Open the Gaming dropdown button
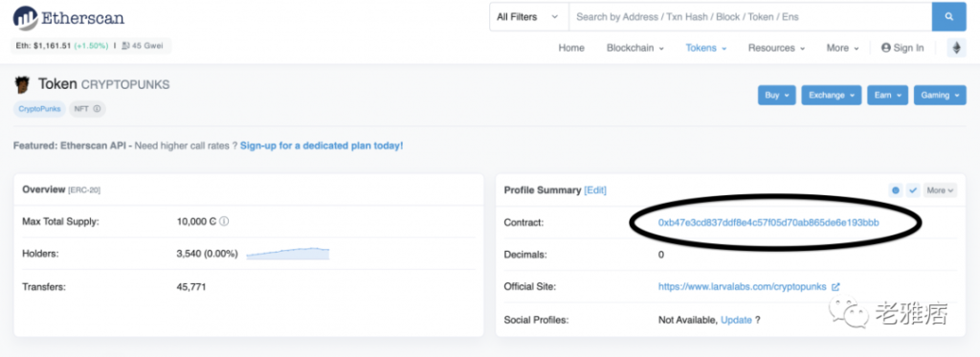Screen dimensions: 980x357 940,95
